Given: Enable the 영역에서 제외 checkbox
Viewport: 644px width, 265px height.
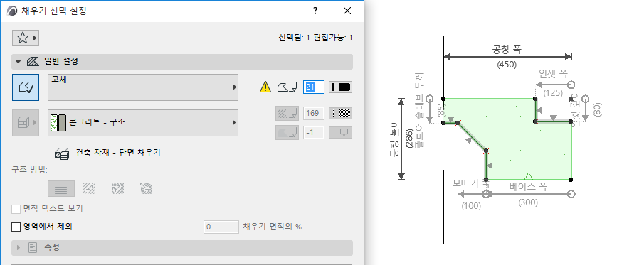Looking at the screenshot, I should point(16,227).
